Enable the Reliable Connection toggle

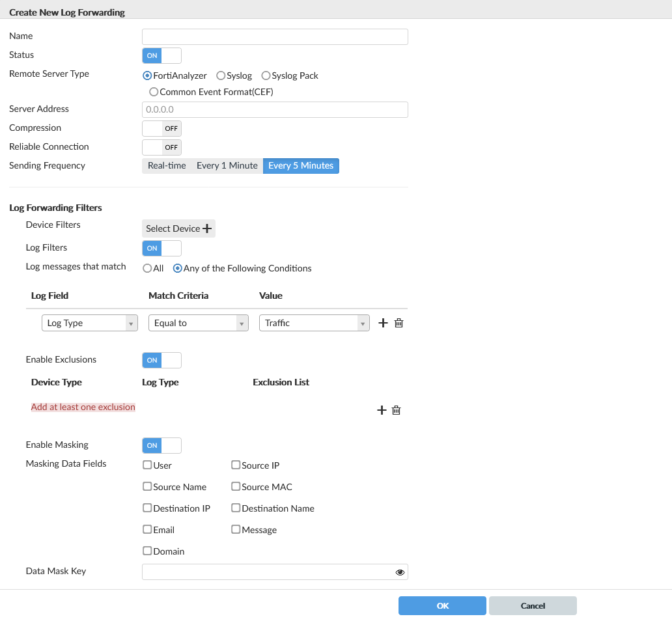161,147
